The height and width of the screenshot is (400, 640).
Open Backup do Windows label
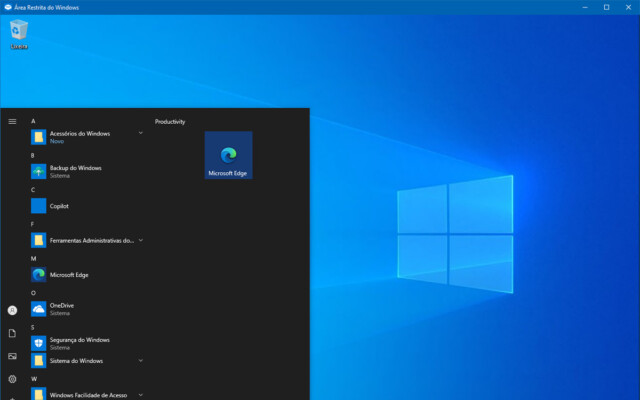click(76, 168)
